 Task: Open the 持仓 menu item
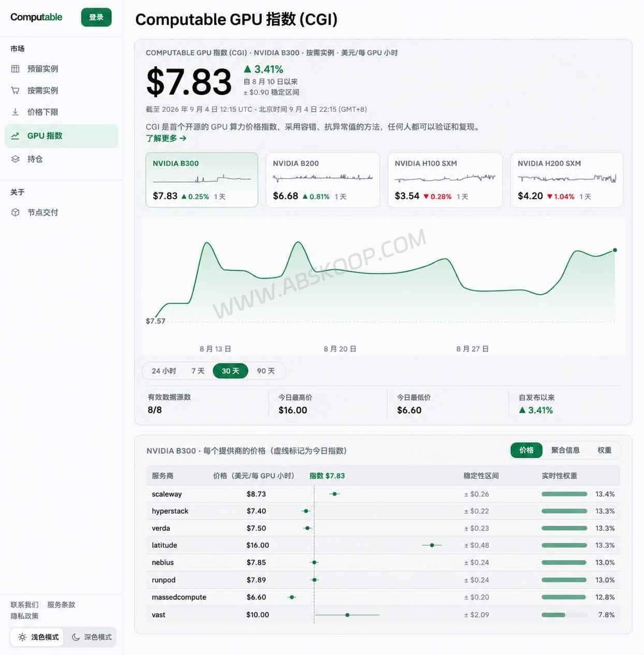61,159
